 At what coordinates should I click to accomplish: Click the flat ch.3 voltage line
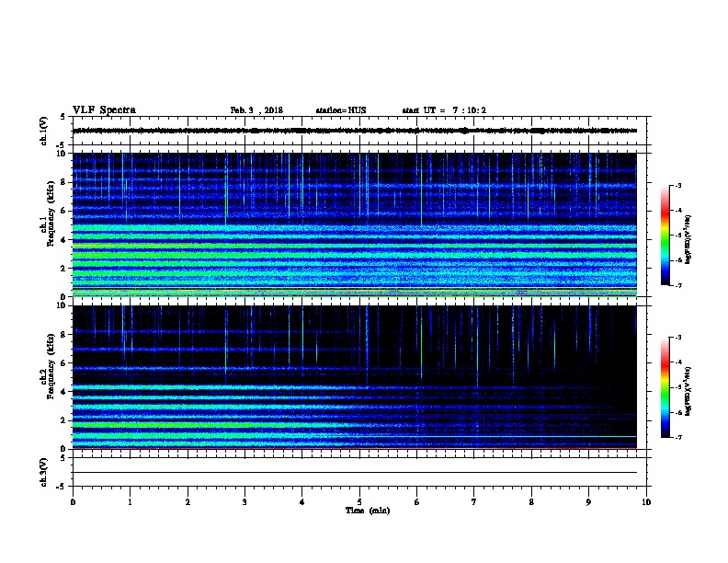355,473
